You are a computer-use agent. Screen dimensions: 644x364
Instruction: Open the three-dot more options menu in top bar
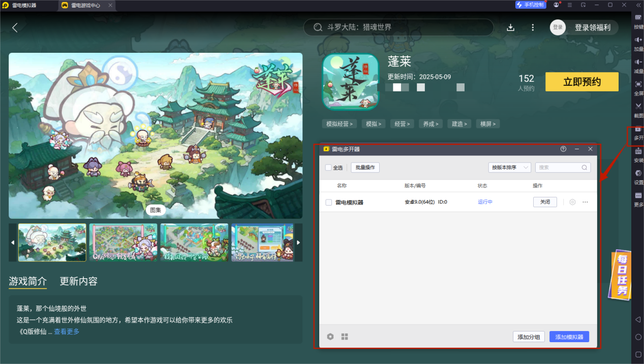coord(533,27)
